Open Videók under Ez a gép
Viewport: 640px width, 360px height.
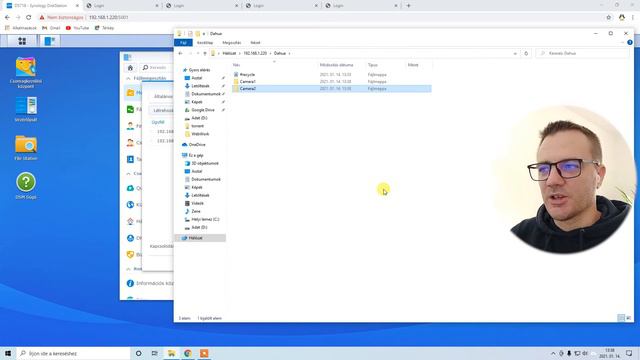tap(198, 203)
